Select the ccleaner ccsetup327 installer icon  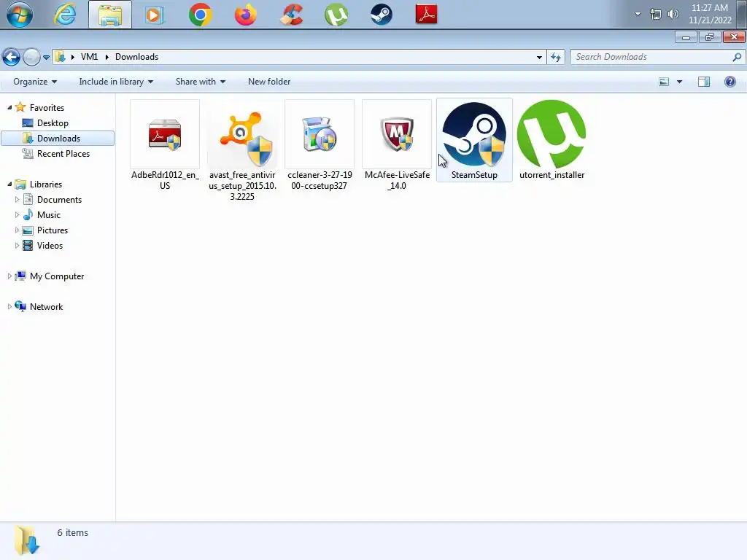click(x=320, y=134)
